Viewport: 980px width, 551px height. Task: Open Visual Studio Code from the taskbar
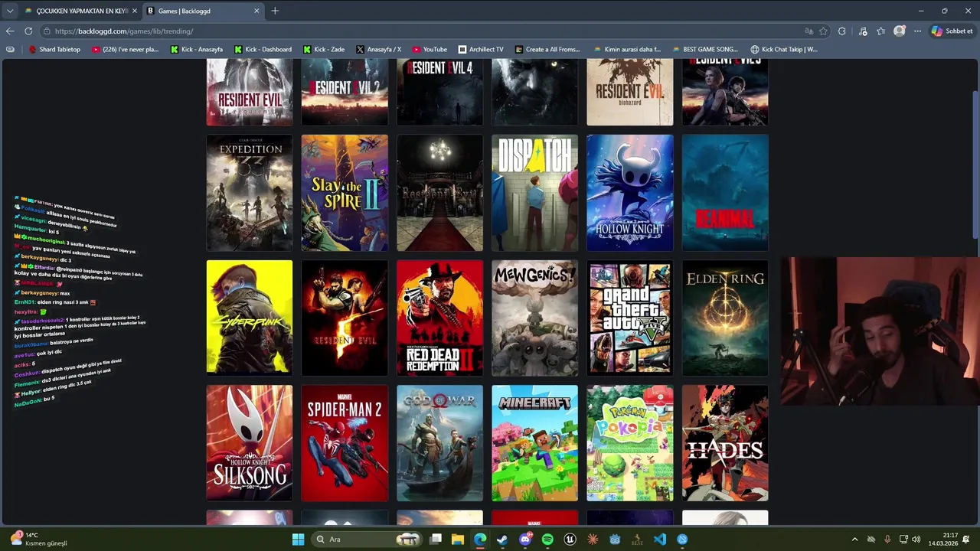[x=659, y=540]
